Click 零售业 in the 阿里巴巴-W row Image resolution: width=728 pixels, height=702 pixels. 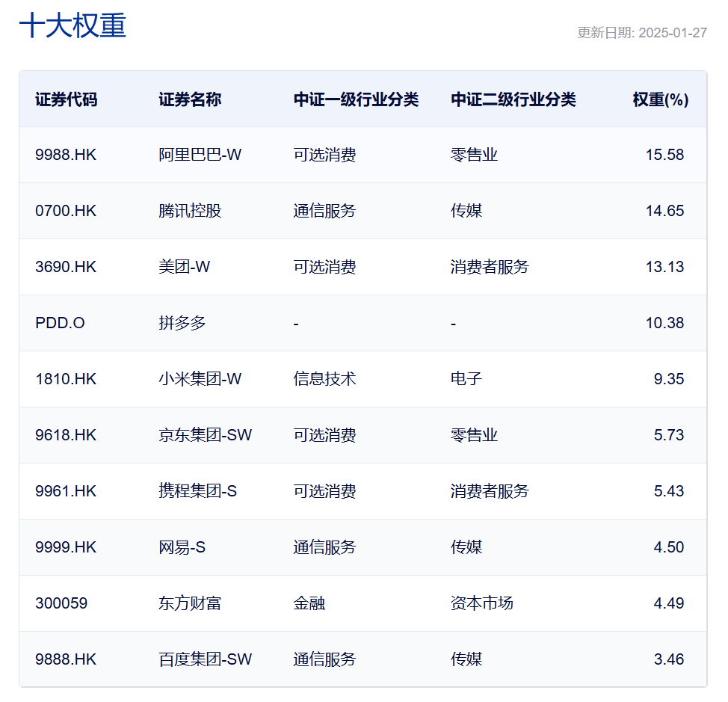point(474,155)
